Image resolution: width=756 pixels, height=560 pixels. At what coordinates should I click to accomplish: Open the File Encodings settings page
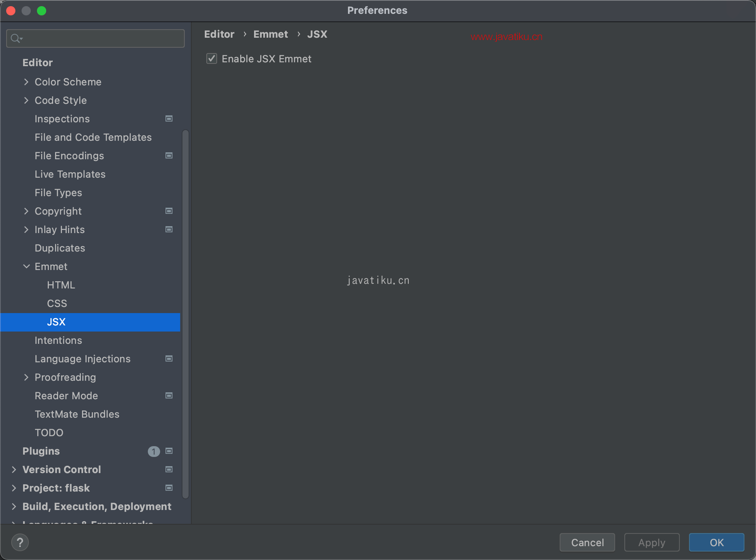click(x=69, y=156)
